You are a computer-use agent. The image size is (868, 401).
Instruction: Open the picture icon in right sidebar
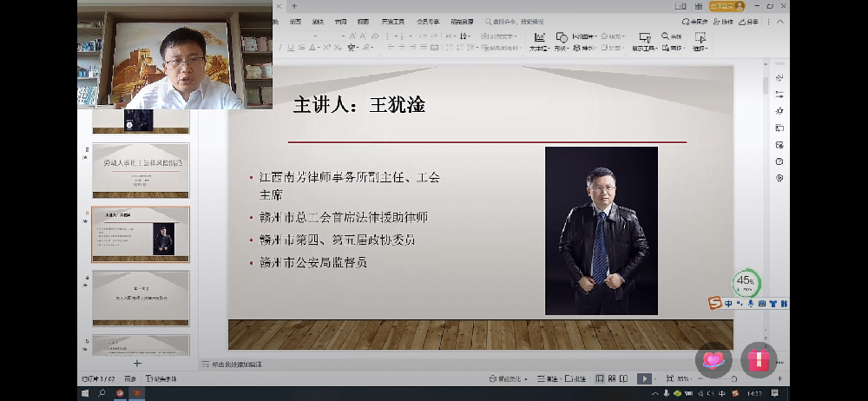tap(779, 145)
